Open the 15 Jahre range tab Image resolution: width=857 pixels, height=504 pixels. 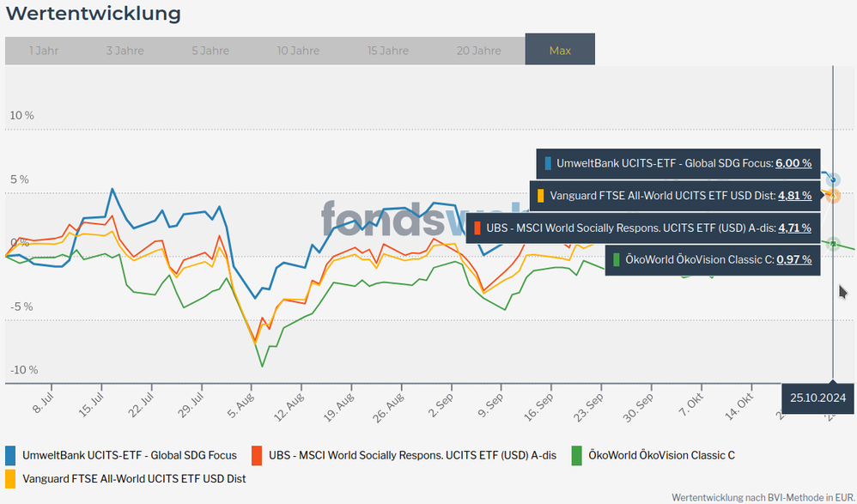point(388,51)
